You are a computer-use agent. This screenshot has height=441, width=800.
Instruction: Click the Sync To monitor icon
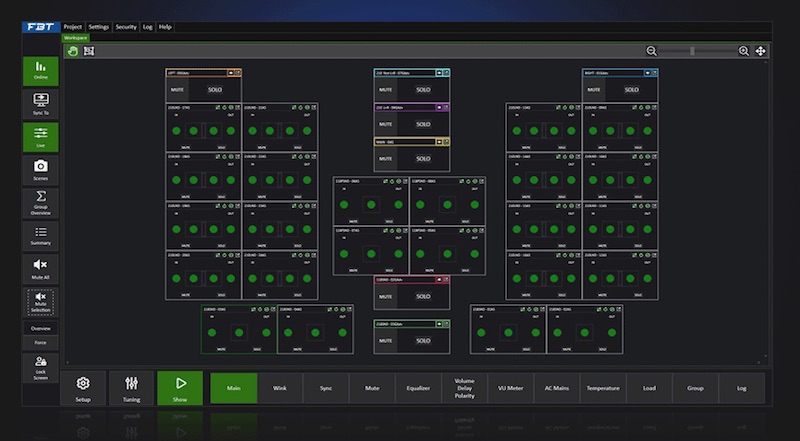[x=40, y=104]
